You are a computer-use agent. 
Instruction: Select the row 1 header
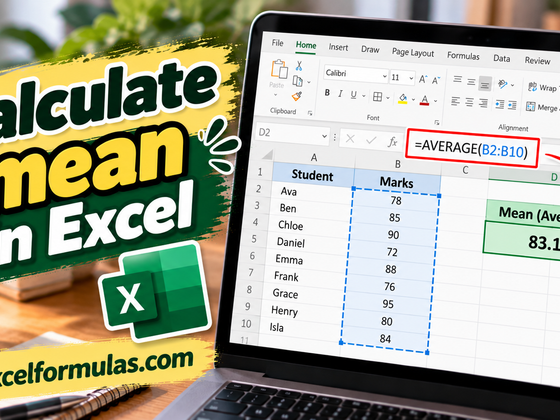coord(260,172)
